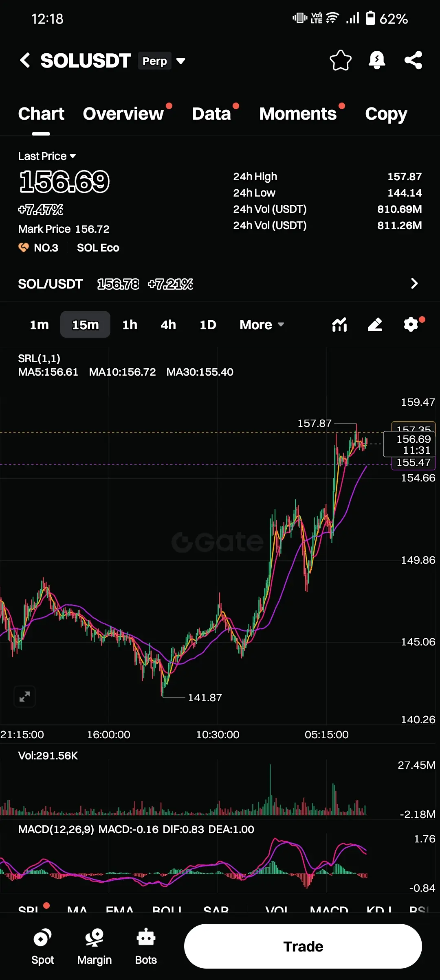Open the price alert bell icon
This screenshot has height=980, width=440.
377,60
